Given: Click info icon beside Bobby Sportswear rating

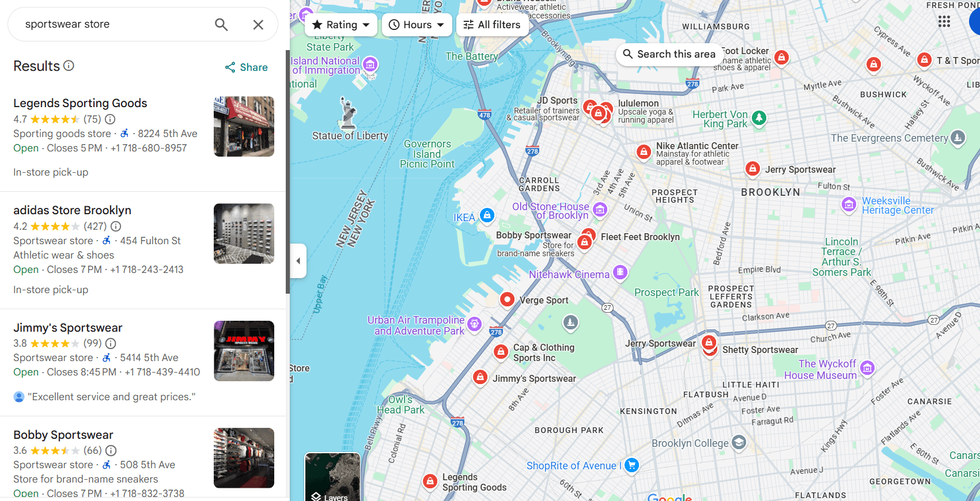Looking at the screenshot, I should click(111, 450).
